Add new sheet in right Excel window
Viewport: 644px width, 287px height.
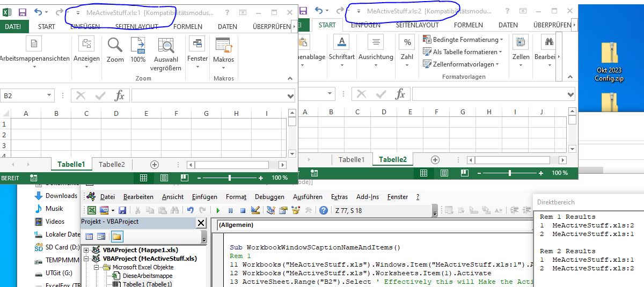(435, 160)
